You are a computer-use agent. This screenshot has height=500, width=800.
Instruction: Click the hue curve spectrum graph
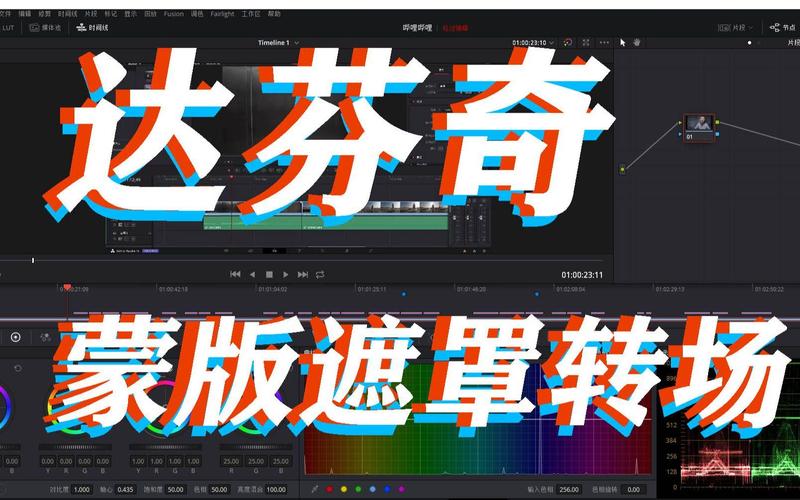(x=478, y=418)
